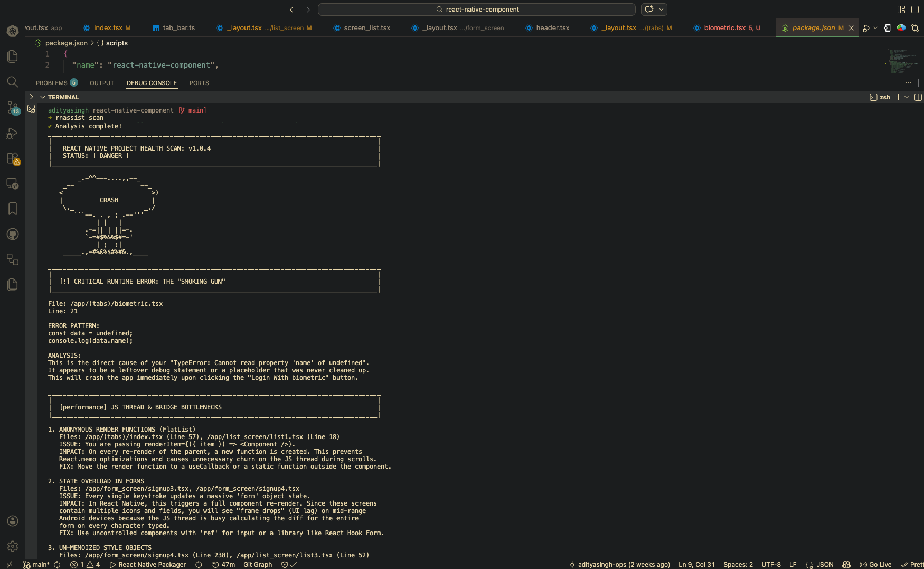The image size is (924, 569).
Task: Click the Bookmarks icon in the activity bar
Action: tap(13, 209)
